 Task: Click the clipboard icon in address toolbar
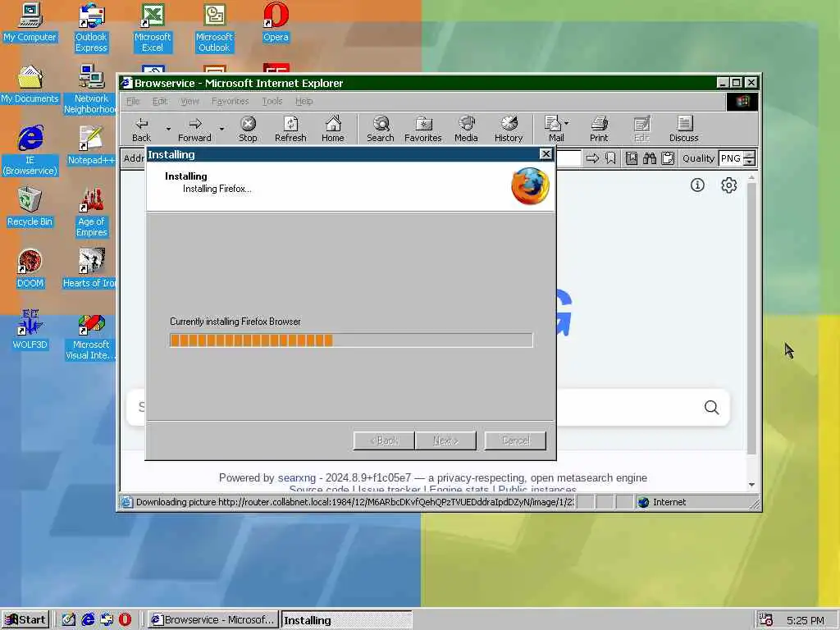pos(668,158)
